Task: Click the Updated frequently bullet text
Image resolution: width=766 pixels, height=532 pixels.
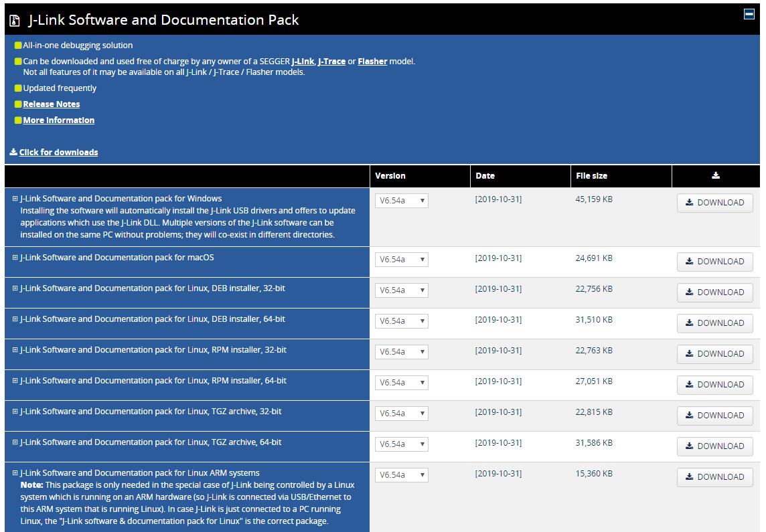Action: [60, 88]
